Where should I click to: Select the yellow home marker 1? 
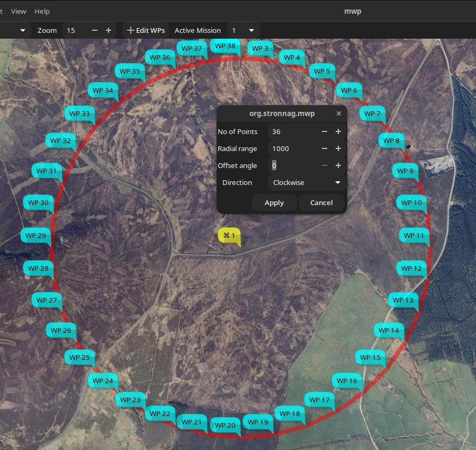coord(229,235)
